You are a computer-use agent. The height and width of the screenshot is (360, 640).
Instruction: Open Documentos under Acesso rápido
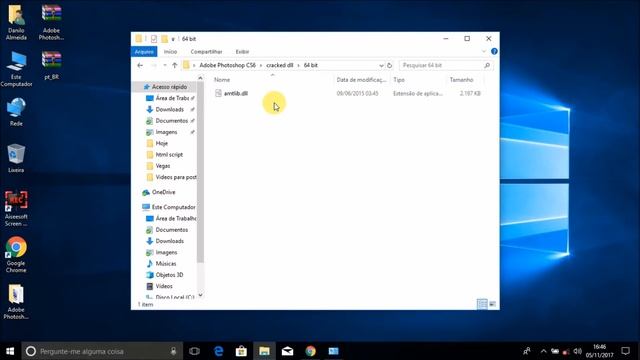pyautogui.click(x=171, y=121)
